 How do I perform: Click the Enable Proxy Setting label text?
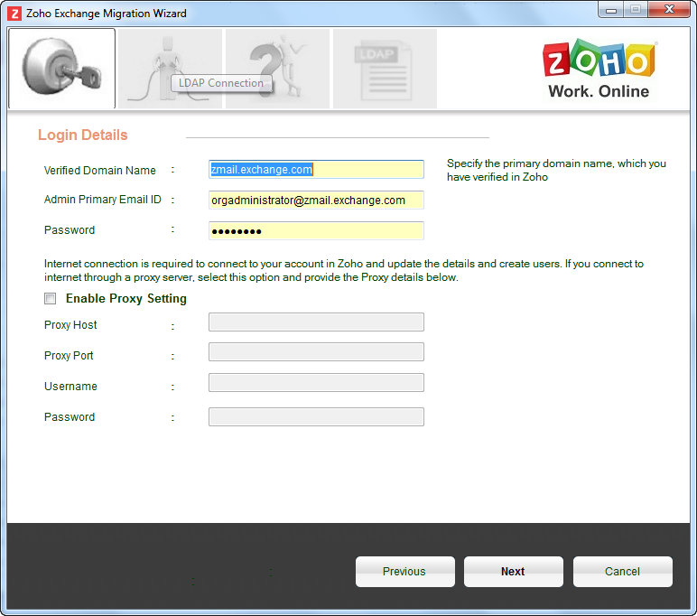coord(126,299)
